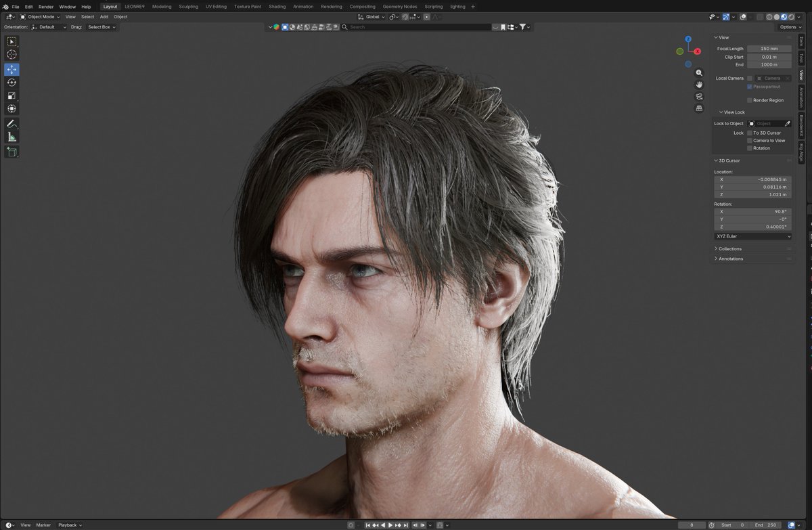
Task: Switch to the Sculpting workspace tab
Action: coord(188,6)
